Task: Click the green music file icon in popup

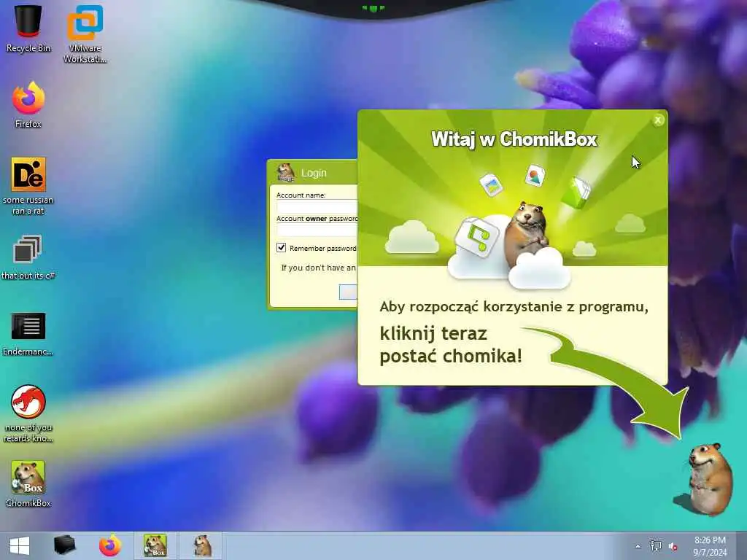Action: click(x=476, y=236)
